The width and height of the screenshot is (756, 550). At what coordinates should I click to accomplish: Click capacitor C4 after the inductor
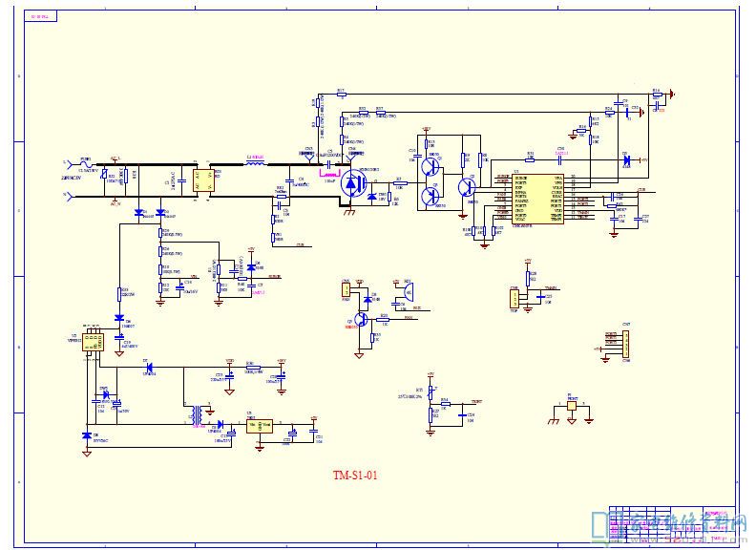[289, 180]
